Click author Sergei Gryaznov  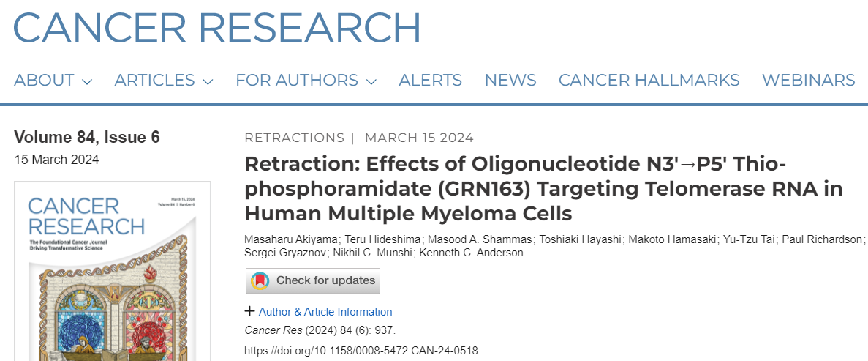[x=287, y=253]
